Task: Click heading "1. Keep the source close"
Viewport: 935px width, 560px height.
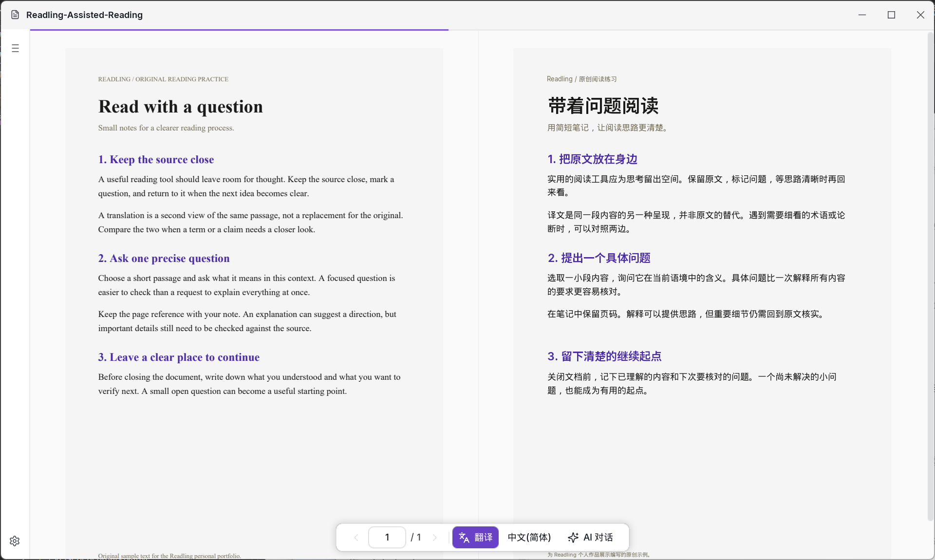Action: [156, 160]
